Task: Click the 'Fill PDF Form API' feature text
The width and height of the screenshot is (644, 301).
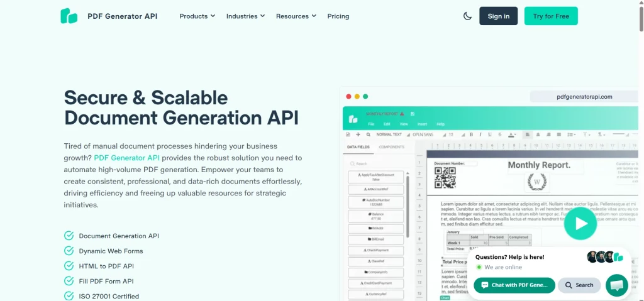Action: [x=106, y=282]
